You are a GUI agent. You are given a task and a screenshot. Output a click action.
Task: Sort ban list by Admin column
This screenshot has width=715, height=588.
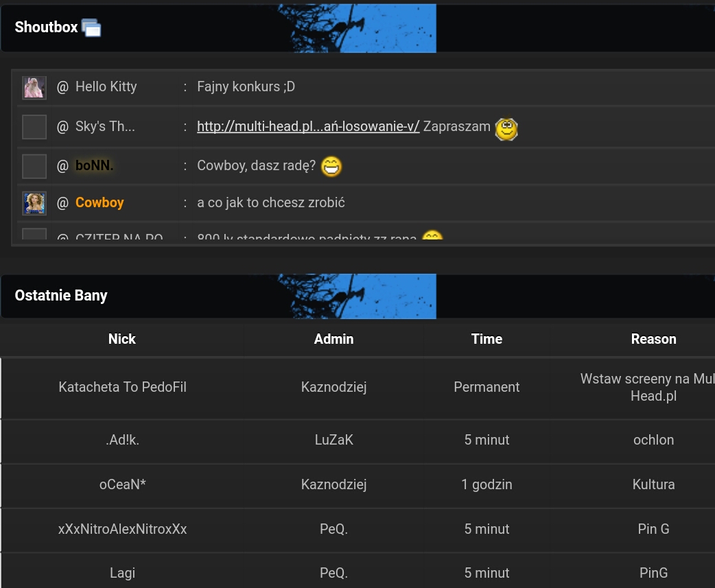coord(333,339)
